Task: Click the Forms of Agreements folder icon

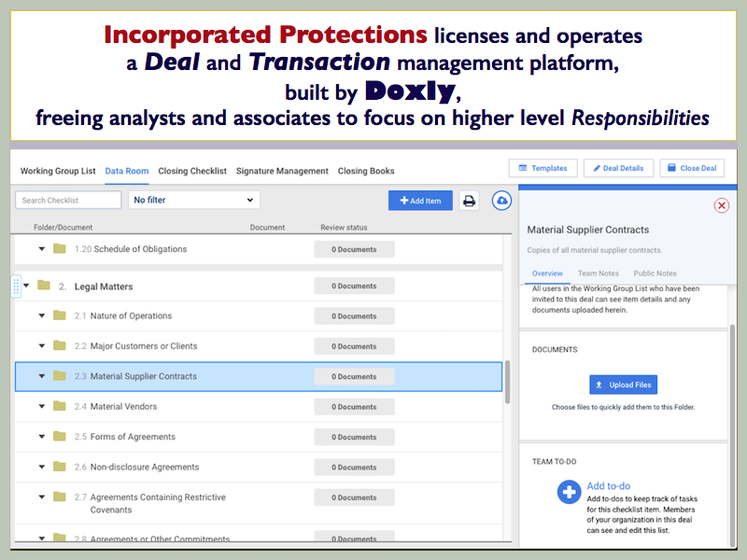Action: point(60,436)
